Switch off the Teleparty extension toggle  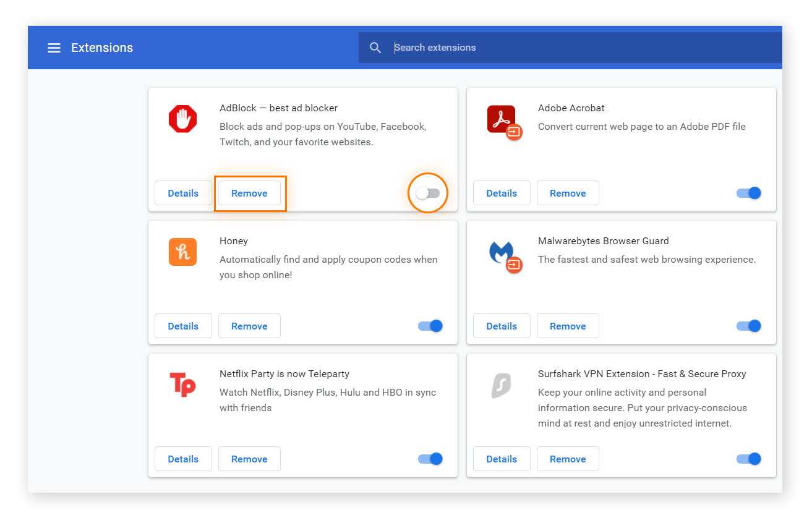(430, 459)
